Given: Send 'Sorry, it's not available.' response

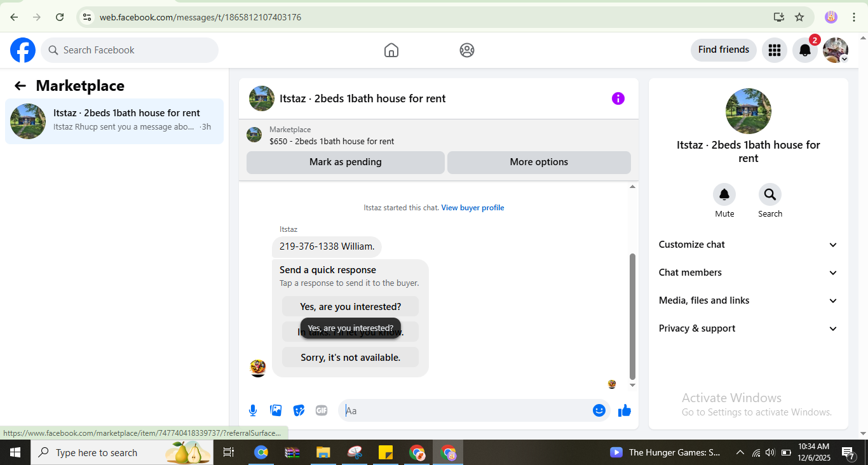Looking at the screenshot, I should tap(351, 358).
